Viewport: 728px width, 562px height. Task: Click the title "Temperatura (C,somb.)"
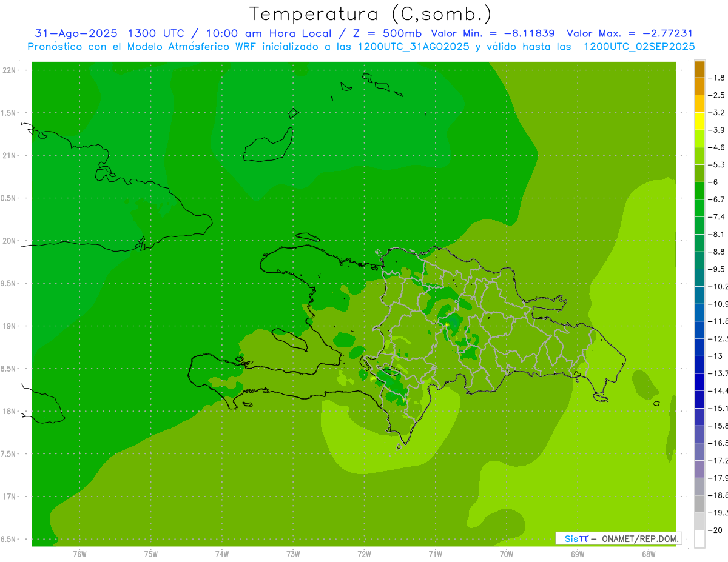[371, 14]
